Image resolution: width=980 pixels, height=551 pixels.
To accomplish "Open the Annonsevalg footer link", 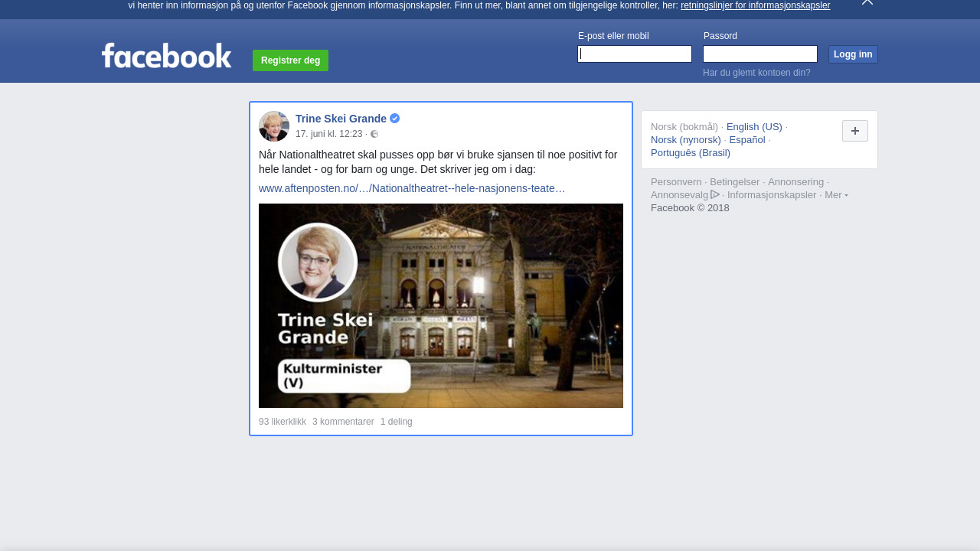I will 679,195.
